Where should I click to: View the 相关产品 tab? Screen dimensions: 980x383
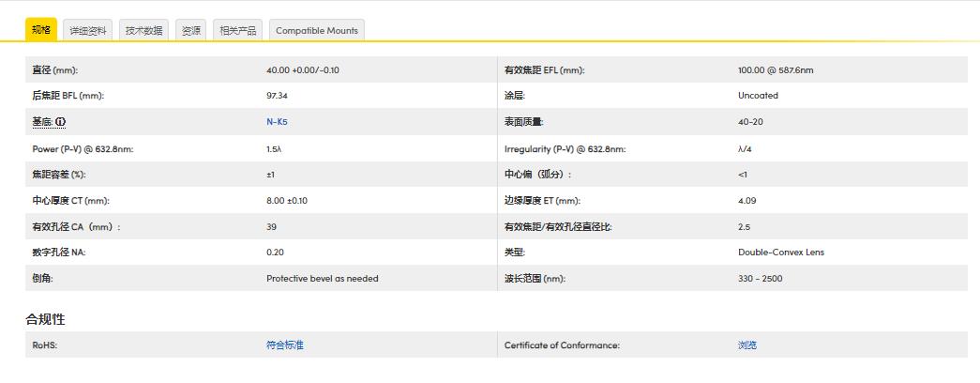237,31
